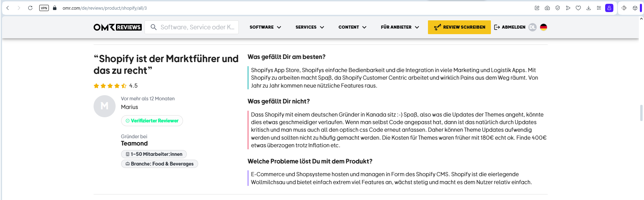Click the 4.5 star rating
644x200 pixels.
[x=116, y=86]
